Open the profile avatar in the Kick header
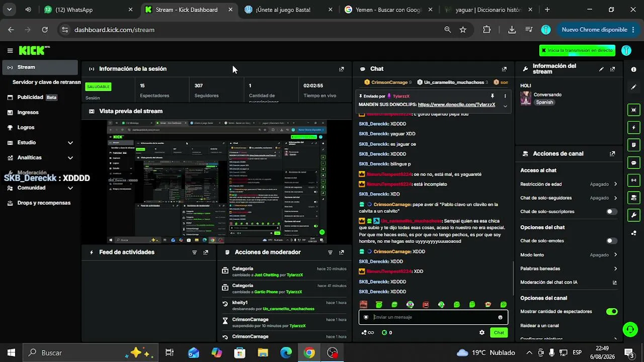Image resolution: width=644 pixels, height=362 pixels. point(626,50)
